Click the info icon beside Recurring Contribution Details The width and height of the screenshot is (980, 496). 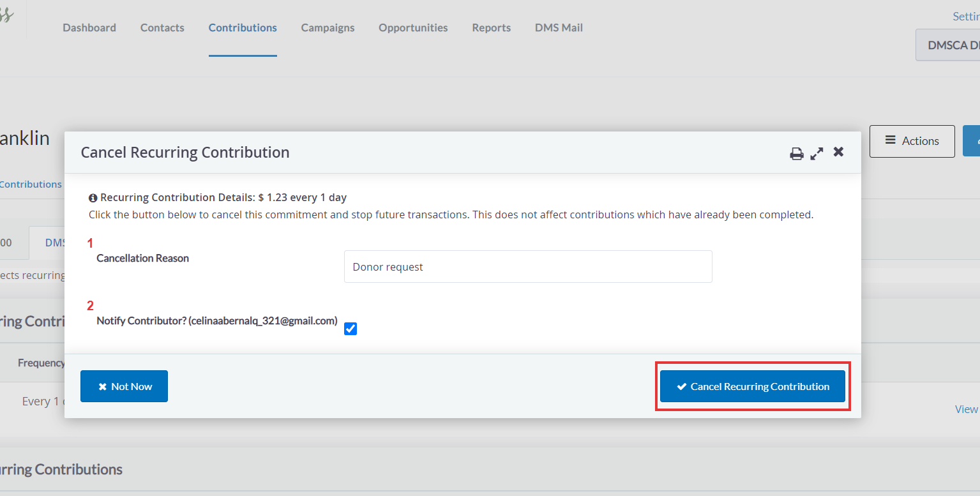(x=93, y=198)
